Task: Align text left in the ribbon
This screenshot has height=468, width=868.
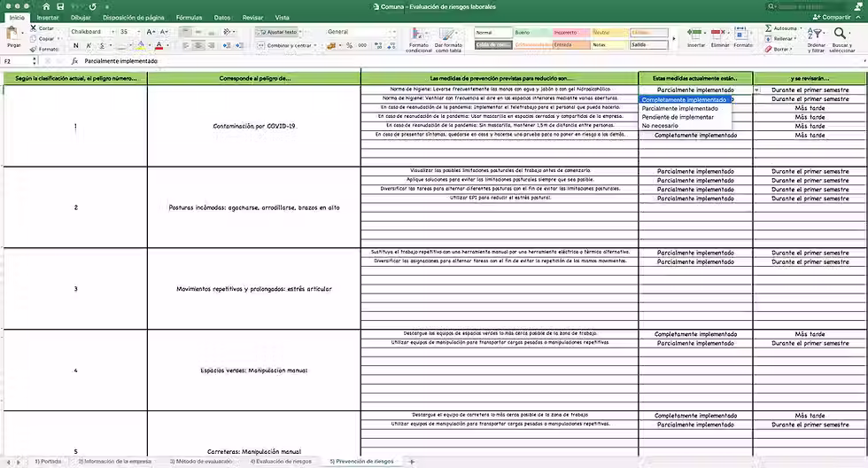Action: pyautogui.click(x=186, y=45)
